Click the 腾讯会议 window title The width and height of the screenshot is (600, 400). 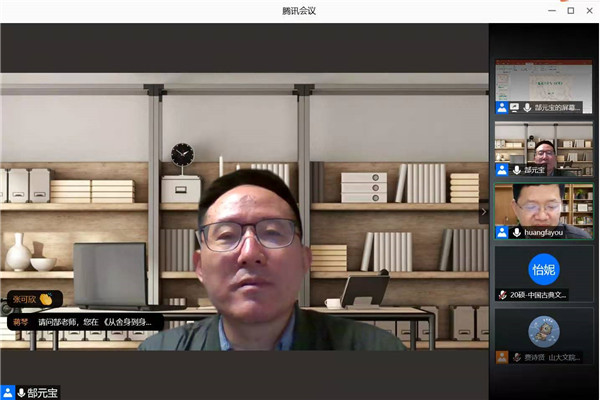(299, 10)
